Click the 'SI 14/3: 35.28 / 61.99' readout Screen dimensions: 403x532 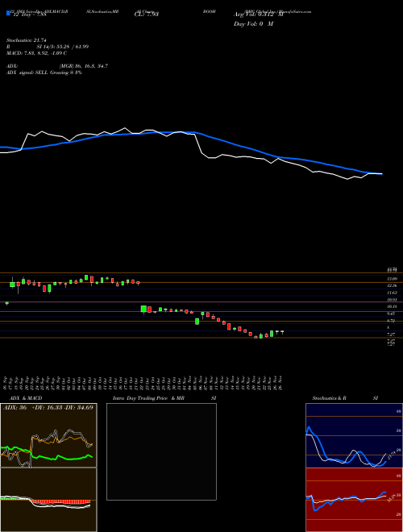tap(63, 47)
